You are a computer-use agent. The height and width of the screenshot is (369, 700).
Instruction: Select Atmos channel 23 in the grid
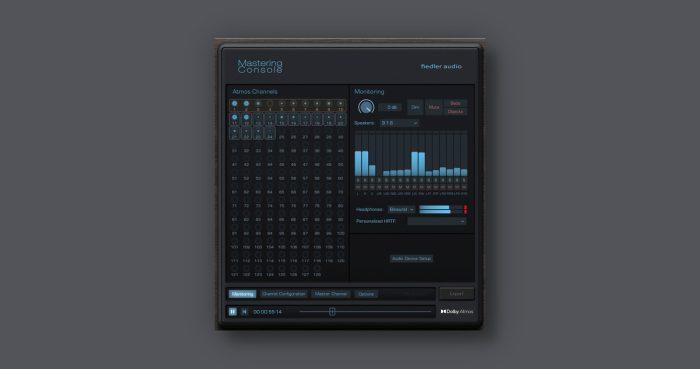coord(258,133)
